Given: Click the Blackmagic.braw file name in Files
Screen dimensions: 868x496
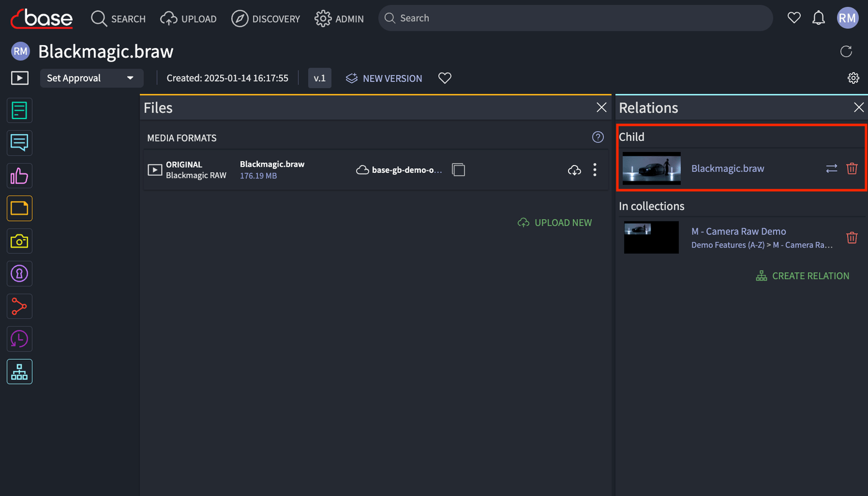Looking at the screenshot, I should click(x=272, y=164).
